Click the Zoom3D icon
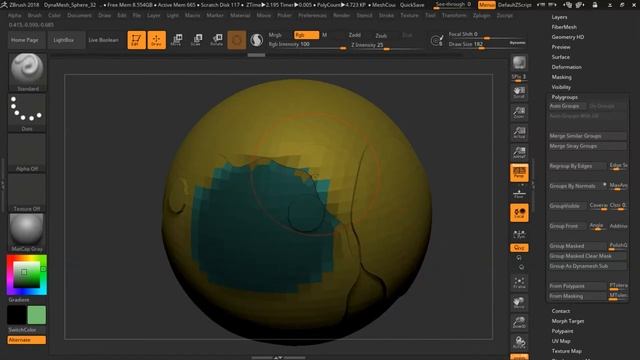 [x=519, y=322]
